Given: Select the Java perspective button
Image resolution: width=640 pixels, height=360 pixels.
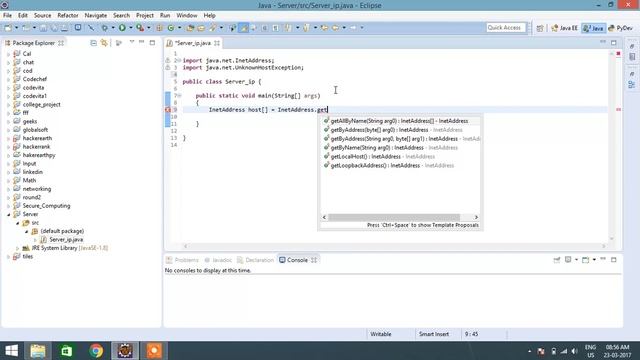Looking at the screenshot, I should [593, 28].
